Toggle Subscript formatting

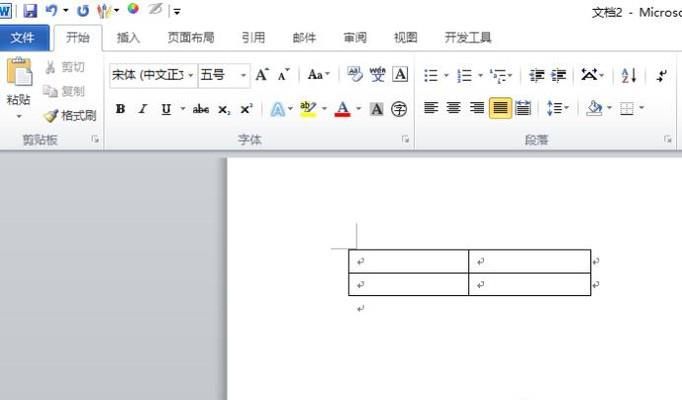click(224, 109)
